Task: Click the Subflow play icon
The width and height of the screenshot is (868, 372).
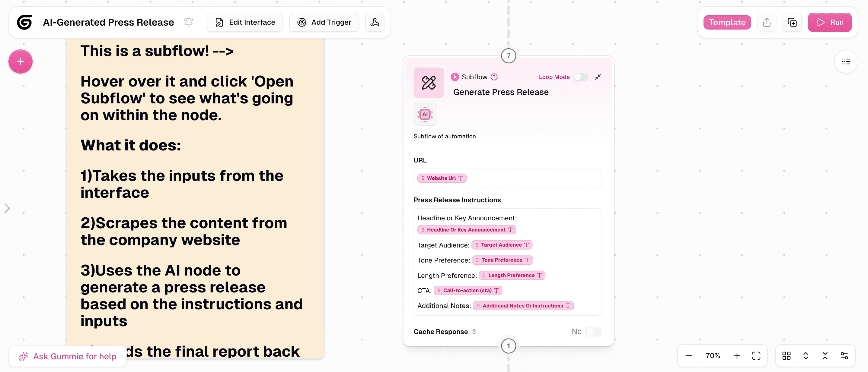Action: coord(455,77)
